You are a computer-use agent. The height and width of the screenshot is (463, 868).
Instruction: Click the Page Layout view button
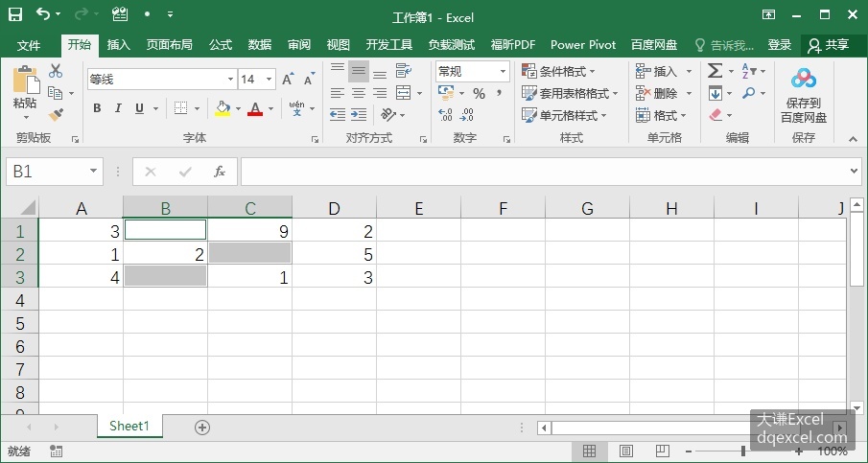(x=625, y=451)
